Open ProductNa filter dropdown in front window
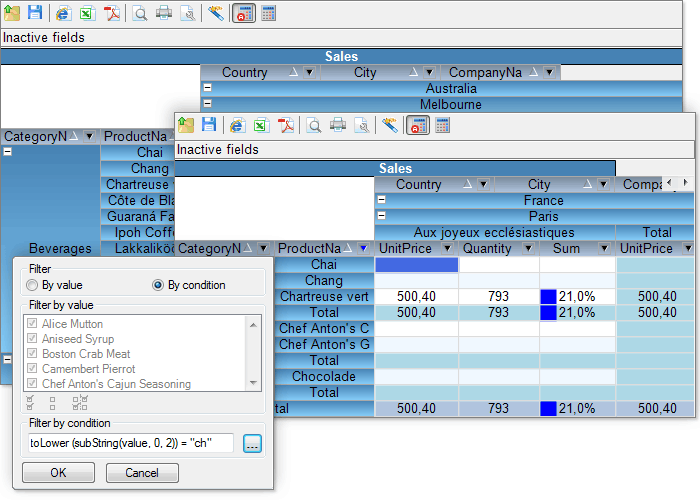700x500 pixels. 364,248
